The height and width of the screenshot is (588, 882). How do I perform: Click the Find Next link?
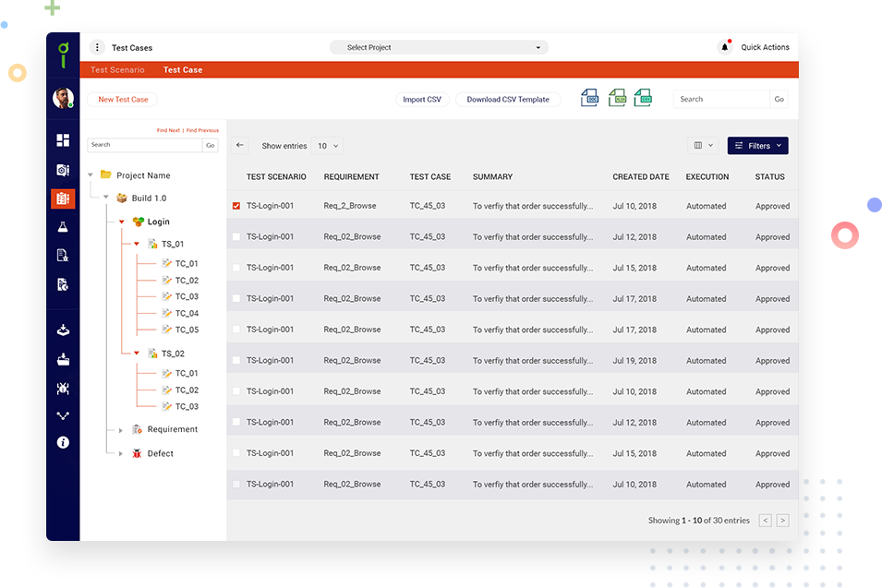tap(168, 130)
